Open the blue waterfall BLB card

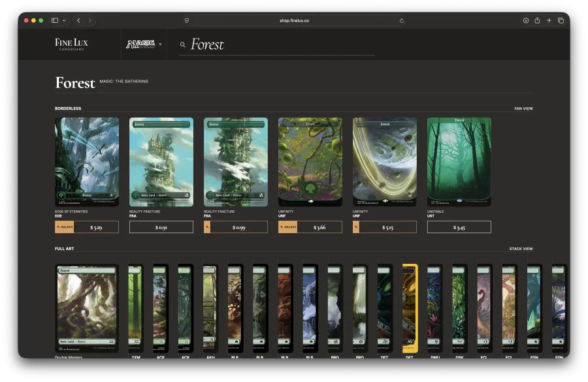pos(310,308)
